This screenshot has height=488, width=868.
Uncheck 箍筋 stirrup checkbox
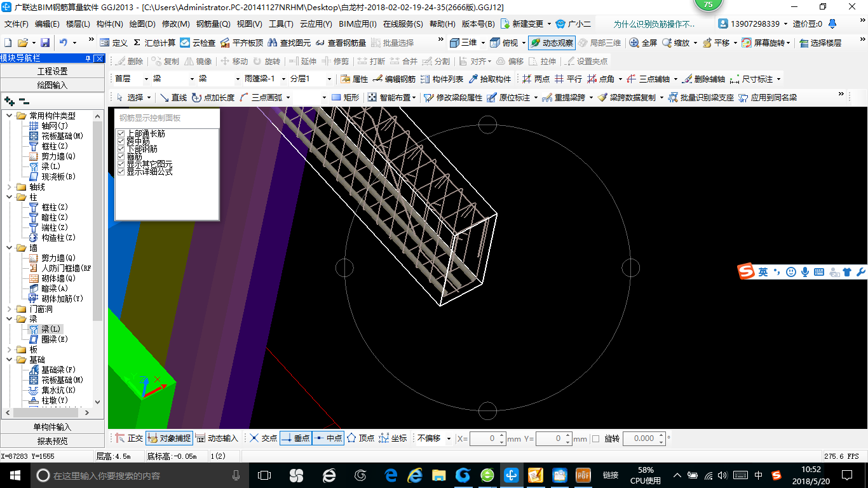point(121,156)
